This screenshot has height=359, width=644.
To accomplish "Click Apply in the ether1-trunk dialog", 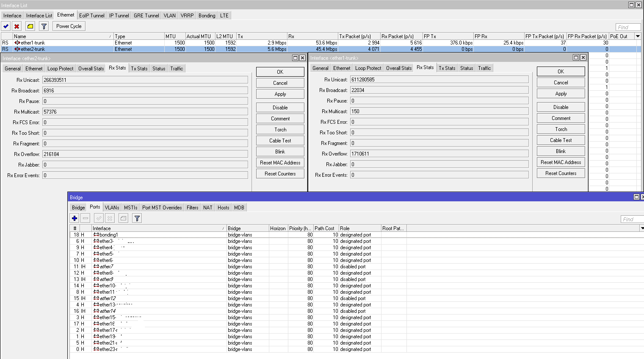I will coord(561,94).
